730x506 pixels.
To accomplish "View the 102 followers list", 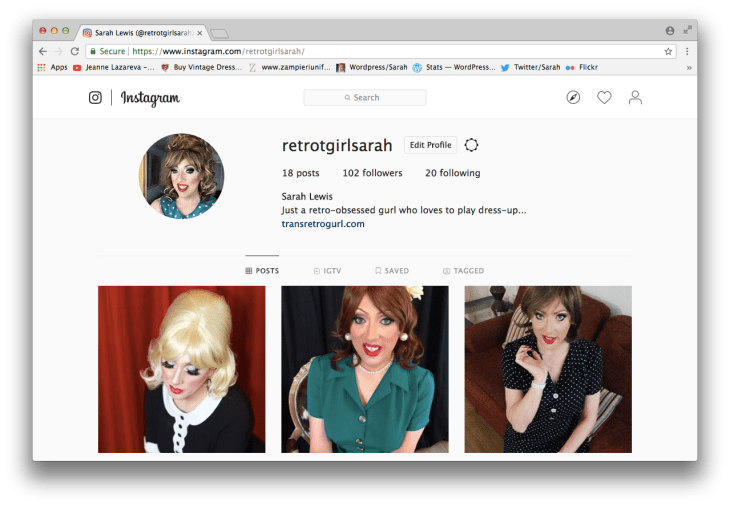I will [372, 173].
